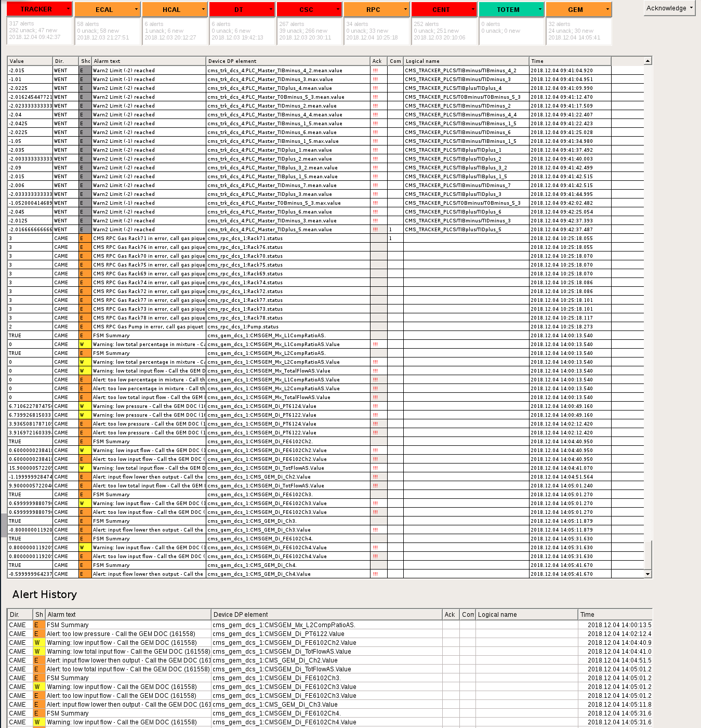Click the ECAL subsystem button
The image size is (701, 728).
104,9
